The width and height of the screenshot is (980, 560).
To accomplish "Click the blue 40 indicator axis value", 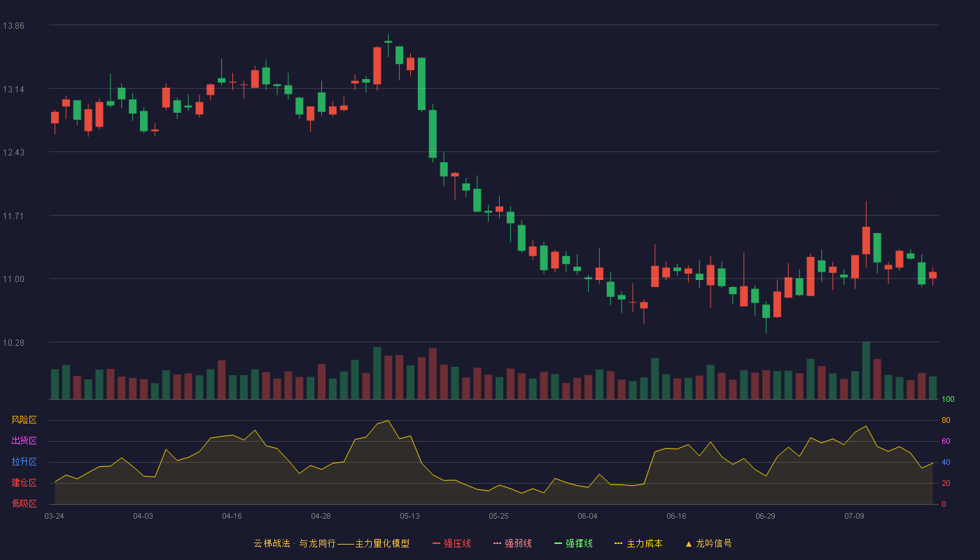I will click(x=946, y=462).
